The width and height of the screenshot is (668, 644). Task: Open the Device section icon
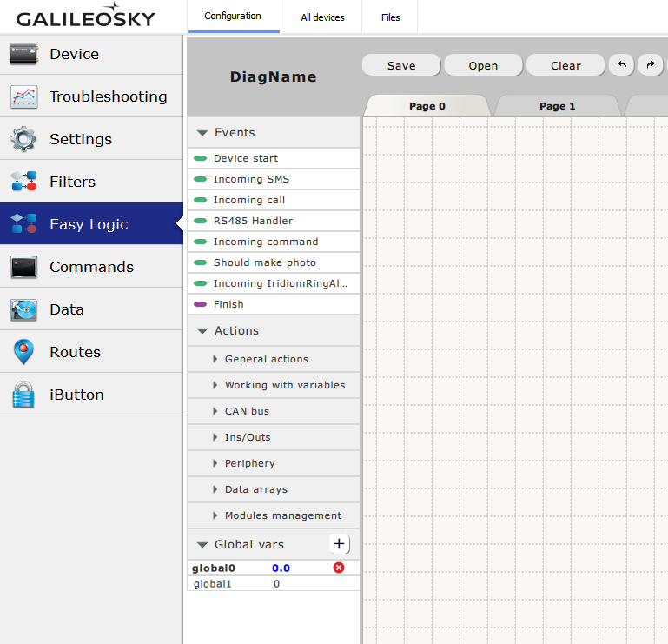pyautogui.click(x=24, y=54)
